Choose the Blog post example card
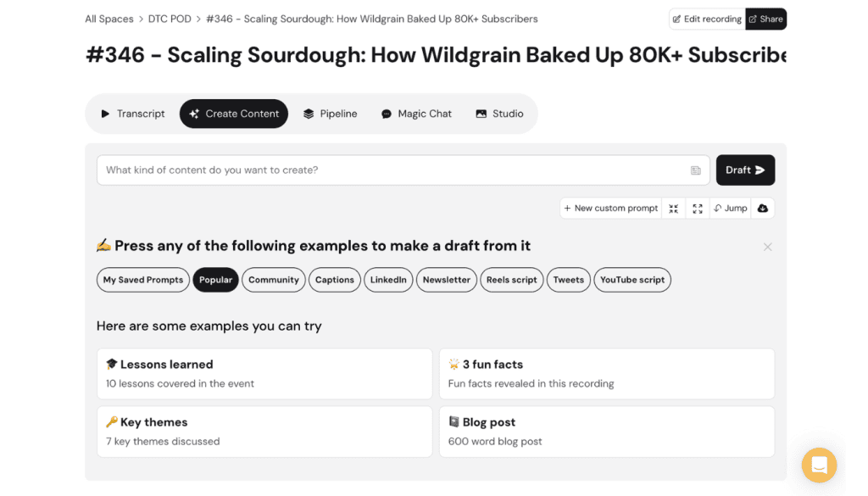The image size is (868, 496). click(606, 432)
